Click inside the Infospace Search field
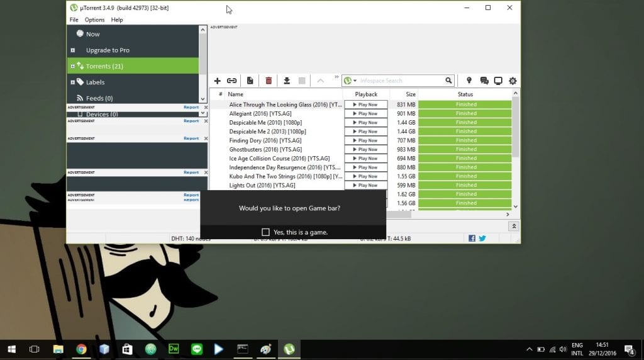 pos(402,81)
